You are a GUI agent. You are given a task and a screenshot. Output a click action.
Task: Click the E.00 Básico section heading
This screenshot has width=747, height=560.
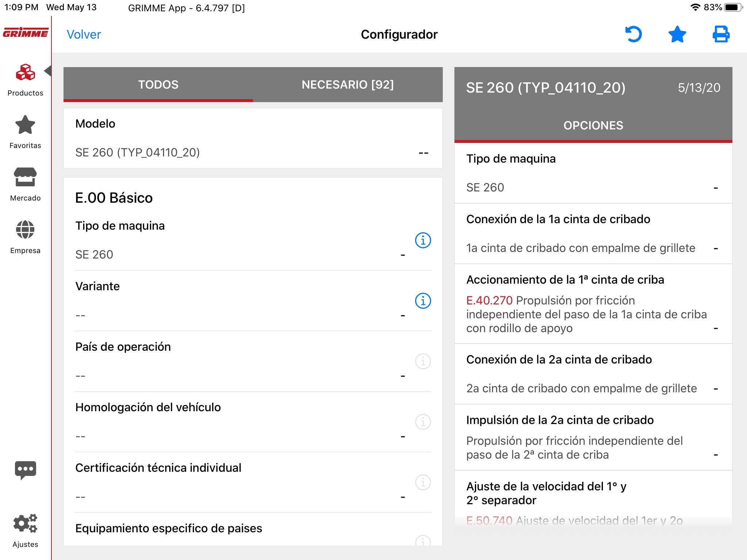(114, 198)
